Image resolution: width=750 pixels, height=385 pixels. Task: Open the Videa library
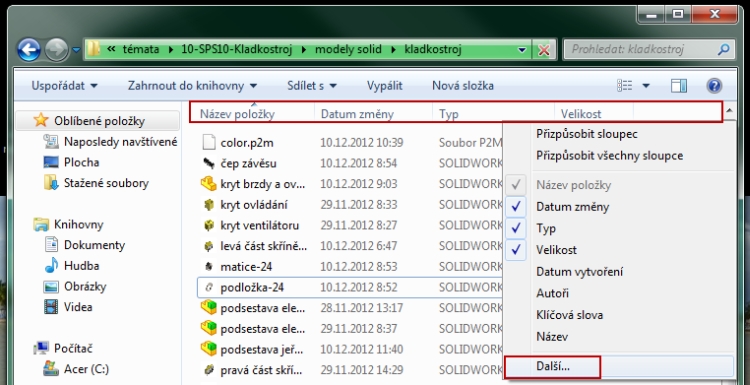(68, 307)
